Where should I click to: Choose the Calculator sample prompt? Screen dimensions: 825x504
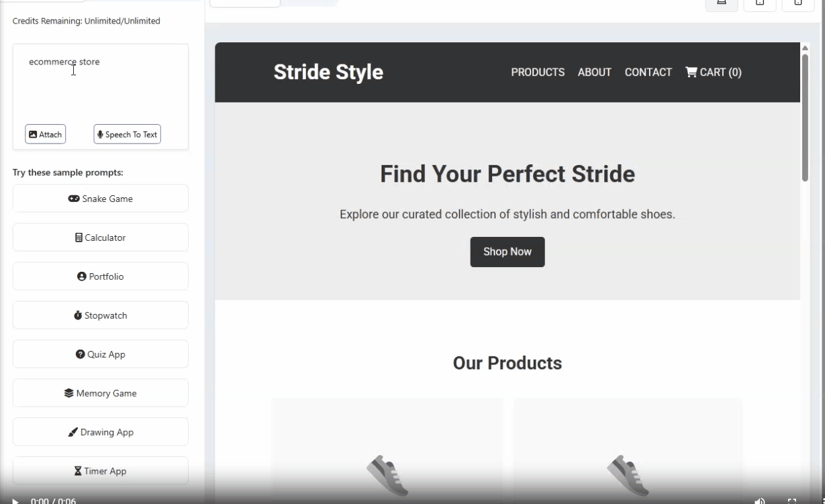tap(101, 238)
